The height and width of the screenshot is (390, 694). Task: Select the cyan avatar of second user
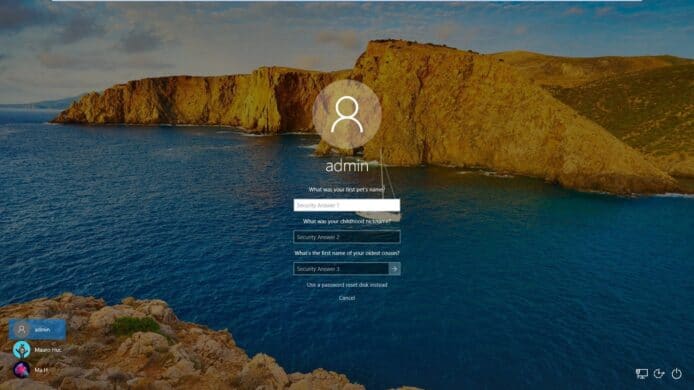(21, 350)
